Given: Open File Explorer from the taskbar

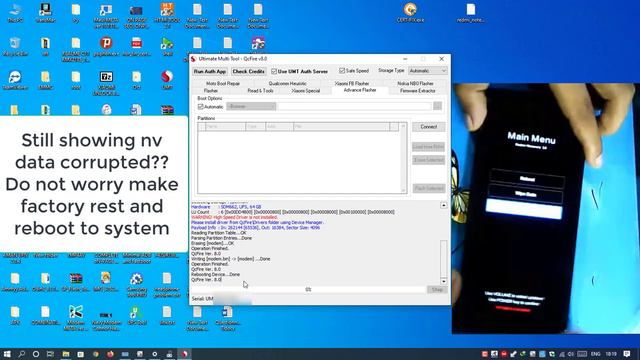Looking at the screenshot, I should 66,354.
